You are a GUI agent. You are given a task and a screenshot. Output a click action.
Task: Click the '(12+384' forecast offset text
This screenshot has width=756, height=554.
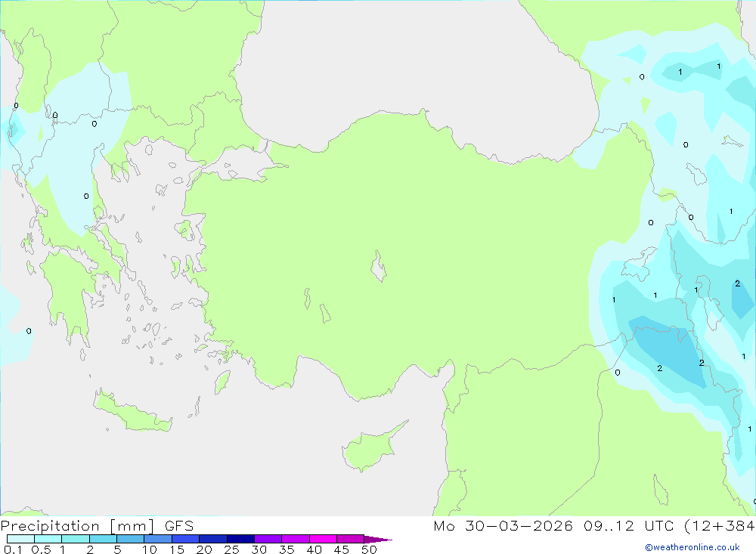pos(720,525)
